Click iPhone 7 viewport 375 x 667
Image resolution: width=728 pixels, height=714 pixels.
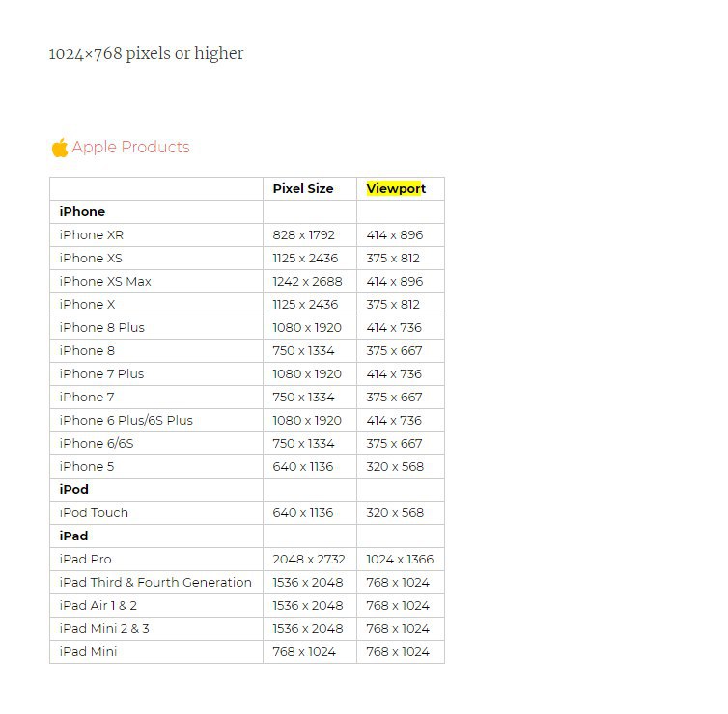pos(394,398)
